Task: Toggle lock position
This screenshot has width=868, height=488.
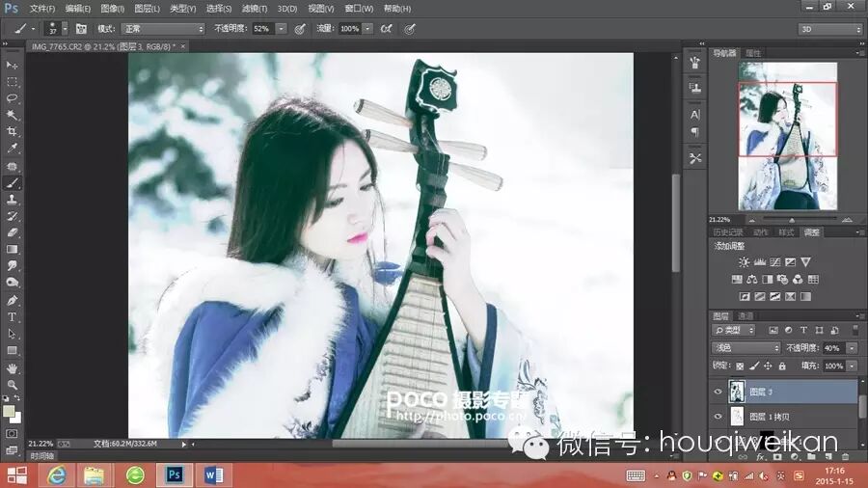Action: [768, 366]
